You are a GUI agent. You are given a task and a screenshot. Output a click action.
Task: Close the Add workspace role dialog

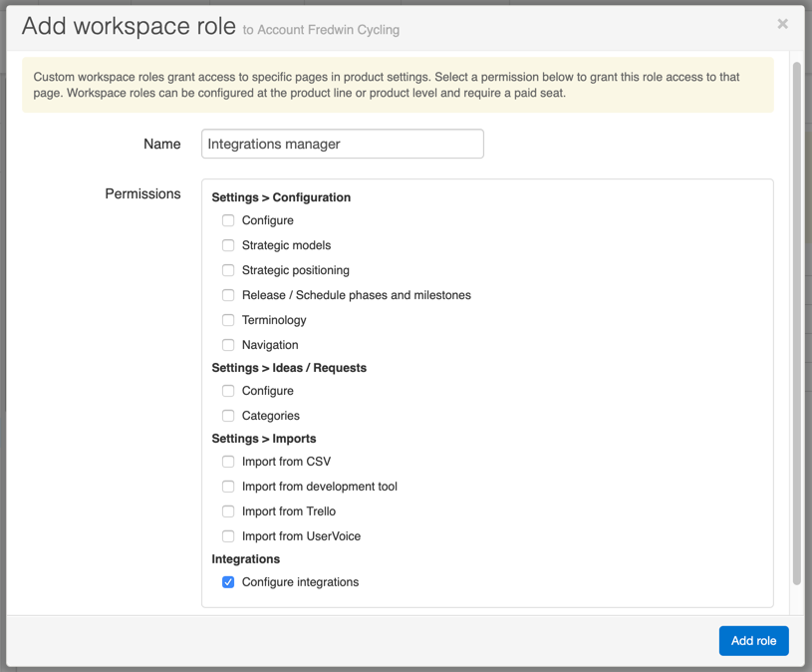pyautogui.click(x=782, y=24)
